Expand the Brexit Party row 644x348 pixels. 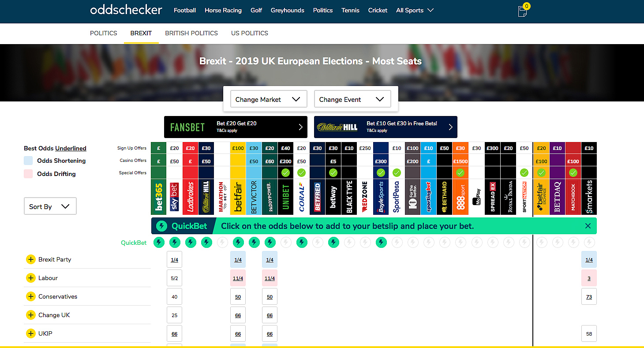30,259
